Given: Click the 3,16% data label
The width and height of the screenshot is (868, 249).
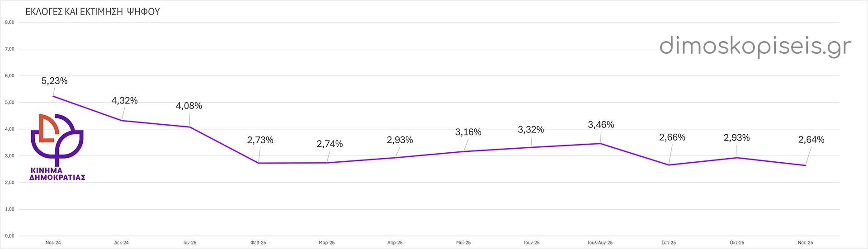Looking at the screenshot, I should (468, 132).
